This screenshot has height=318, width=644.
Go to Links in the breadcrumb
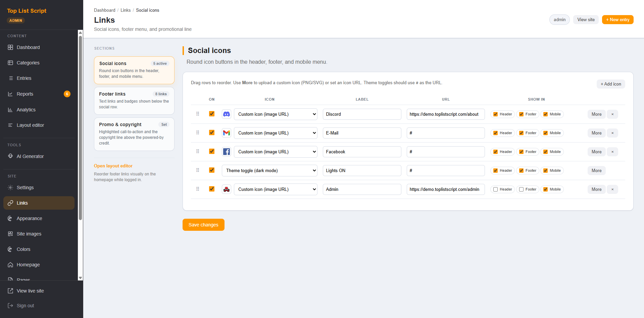(x=126, y=10)
